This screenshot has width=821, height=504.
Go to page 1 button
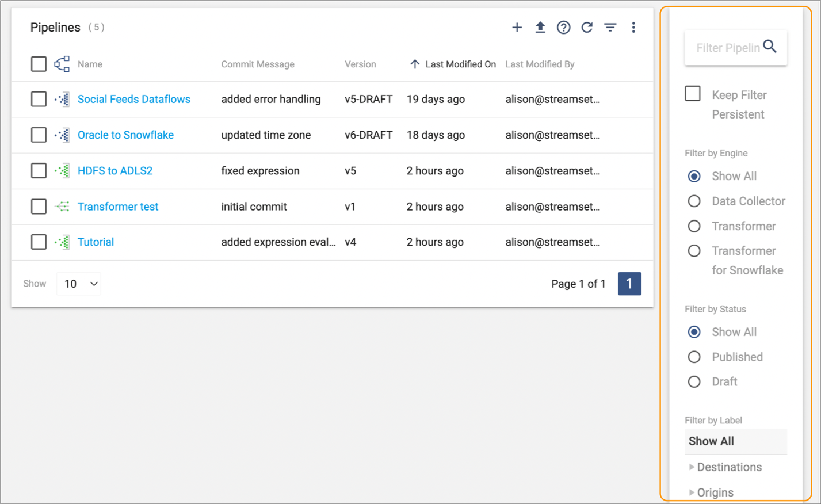click(x=629, y=284)
